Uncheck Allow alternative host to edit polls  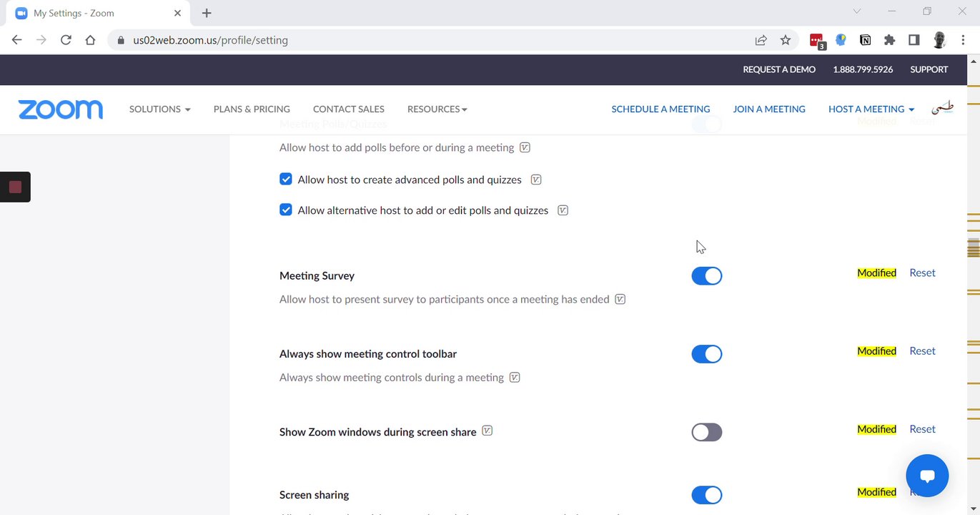[286, 210]
